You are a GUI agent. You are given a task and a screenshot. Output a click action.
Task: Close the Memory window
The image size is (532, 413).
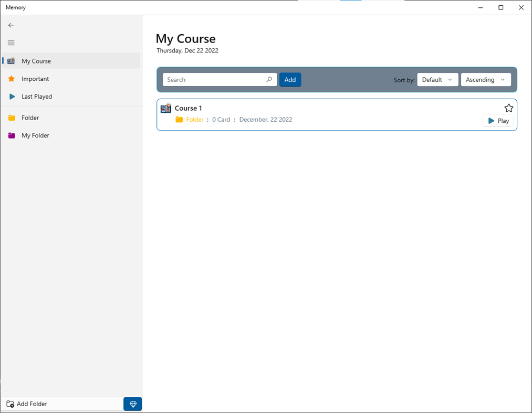click(521, 7)
